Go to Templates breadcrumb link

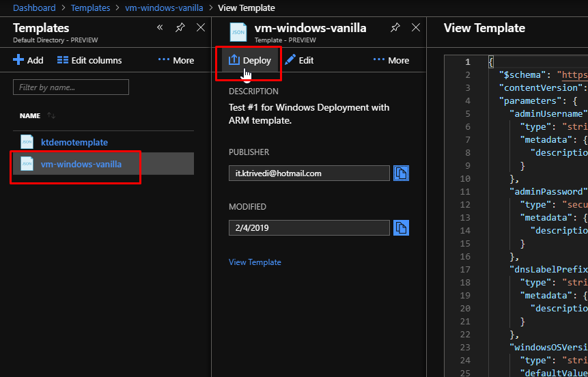point(90,8)
